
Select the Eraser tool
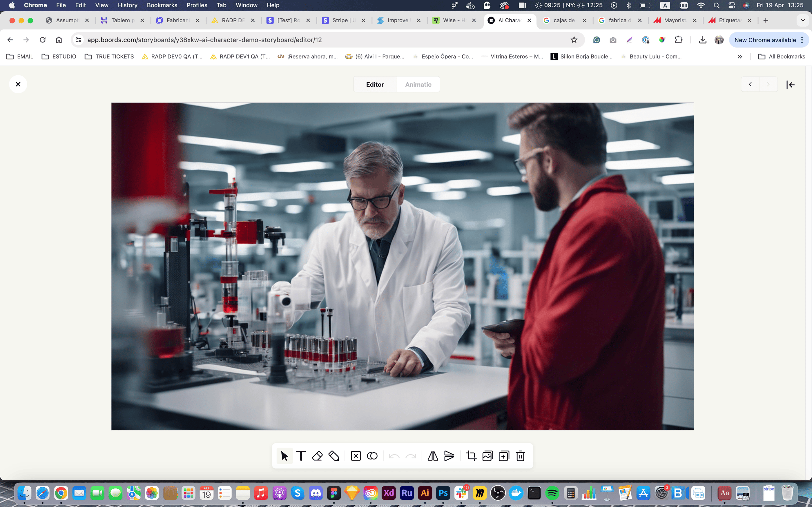click(x=317, y=456)
